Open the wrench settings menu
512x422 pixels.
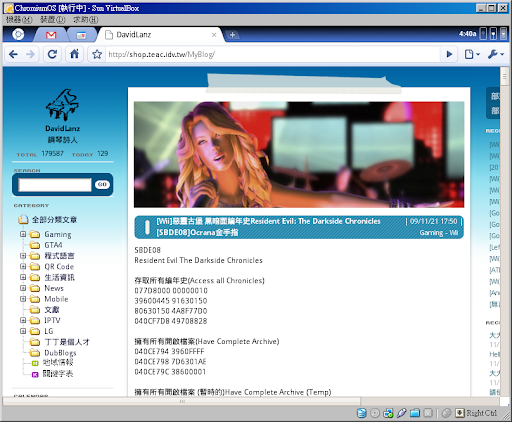click(496, 54)
